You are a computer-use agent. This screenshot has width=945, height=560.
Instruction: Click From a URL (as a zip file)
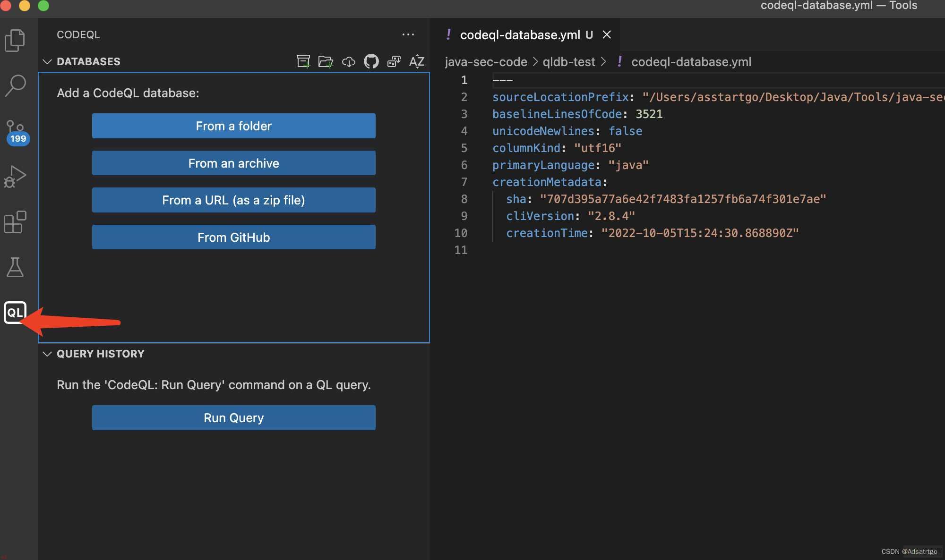click(x=234, y=200)
